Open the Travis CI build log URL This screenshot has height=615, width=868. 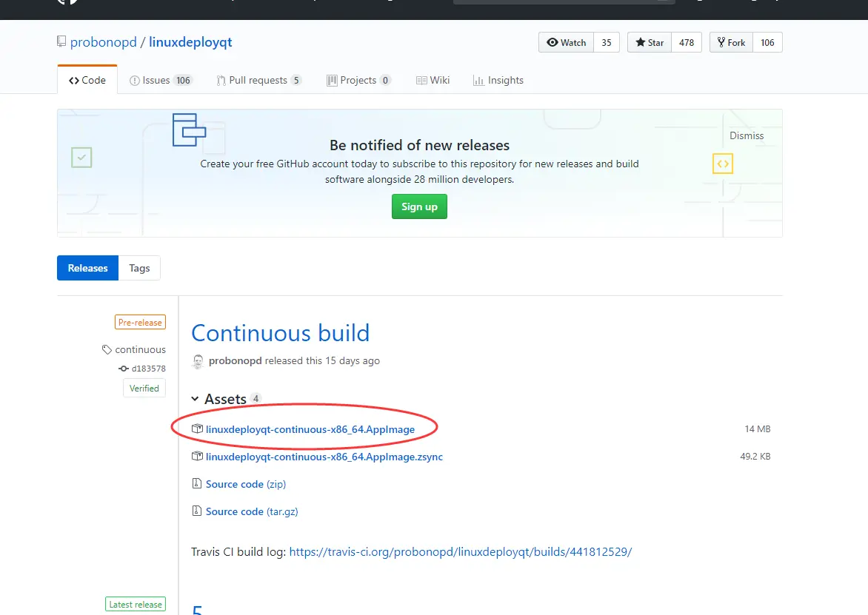pos(461,551)
